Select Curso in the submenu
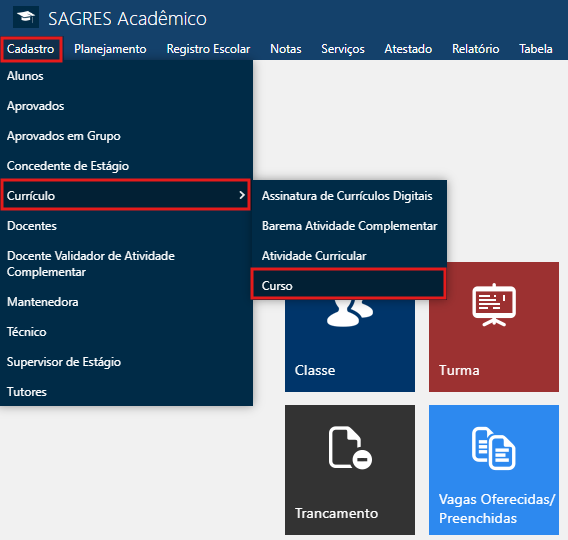The width and height of the screenshot is (568, 540). [x=348, y=284]
